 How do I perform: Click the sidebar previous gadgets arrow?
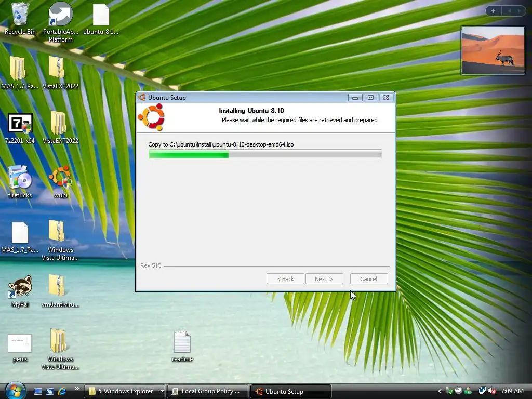(x=509, y=11)
